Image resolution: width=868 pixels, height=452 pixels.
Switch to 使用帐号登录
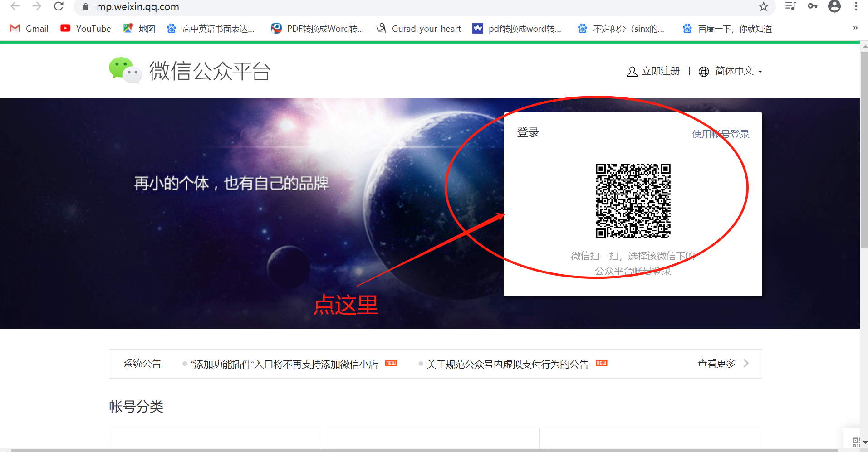coord(721,134)
